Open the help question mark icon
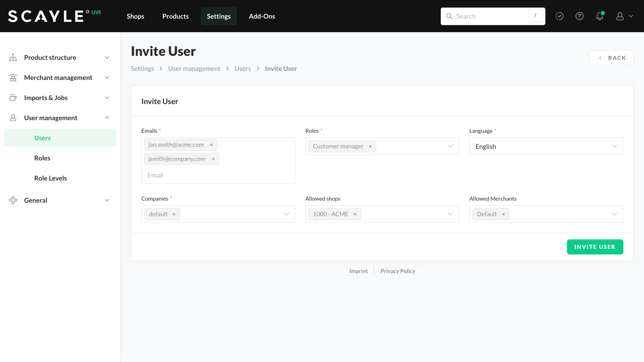The width and height of the screenshot is (644, 362). [x=579, y=16]
